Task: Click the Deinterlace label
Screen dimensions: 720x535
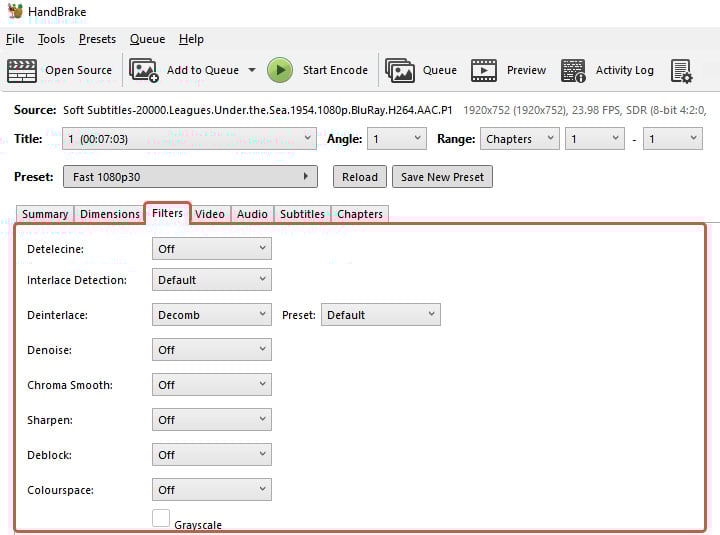Action: (57, 315)
